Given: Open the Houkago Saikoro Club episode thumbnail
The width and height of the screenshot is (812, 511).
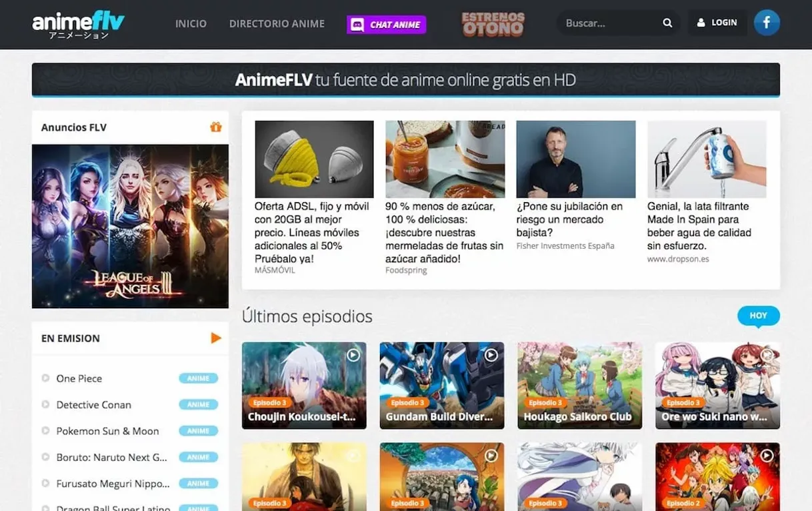Looking at the screenshot, I should pos(579,380).
